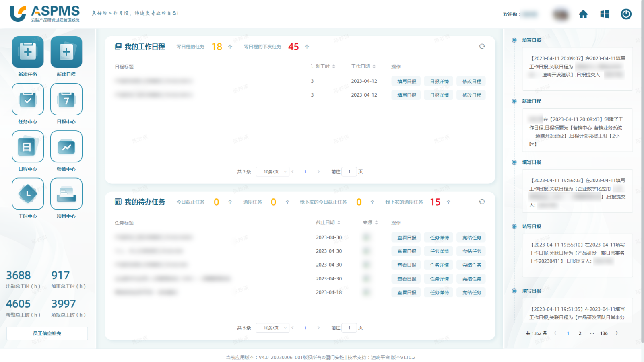Click the home icon in header
Viewport: 644px width, 362px height.
pos(583,14)
